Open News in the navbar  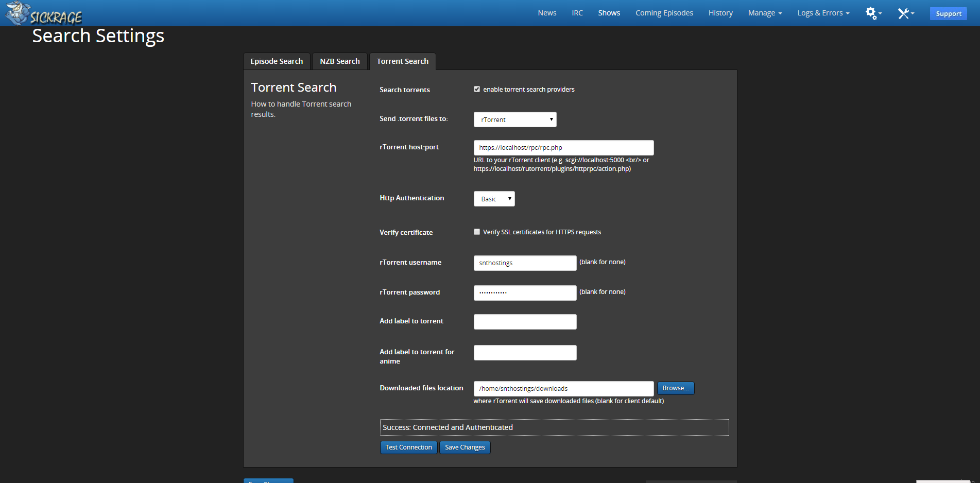547,13
